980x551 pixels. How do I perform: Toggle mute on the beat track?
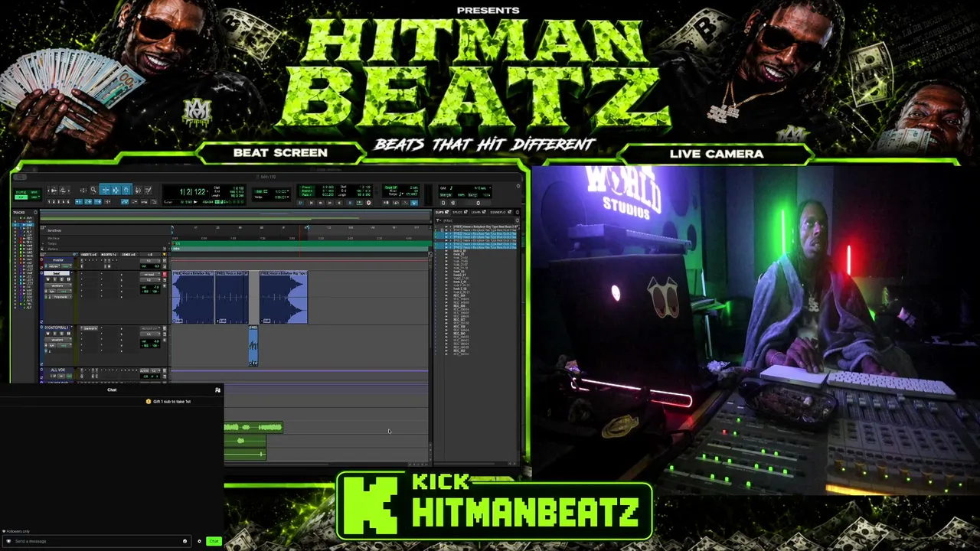68,279
